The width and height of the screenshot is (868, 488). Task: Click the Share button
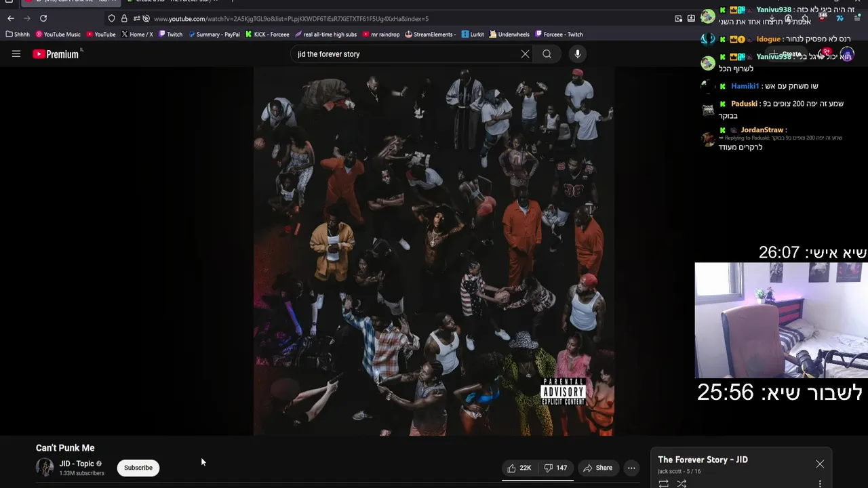click(597, 468)
